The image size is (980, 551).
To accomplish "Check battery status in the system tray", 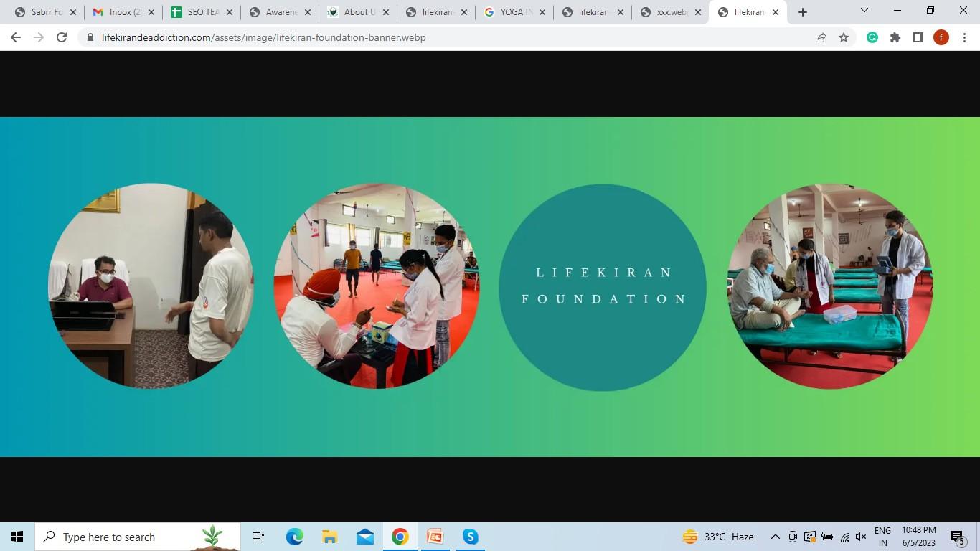I will coord(827,537).
